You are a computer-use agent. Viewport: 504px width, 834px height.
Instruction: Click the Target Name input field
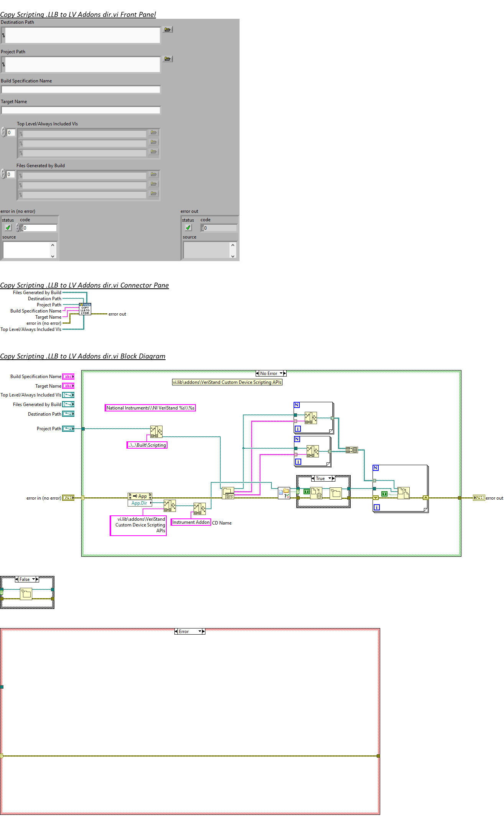(80, 110)
